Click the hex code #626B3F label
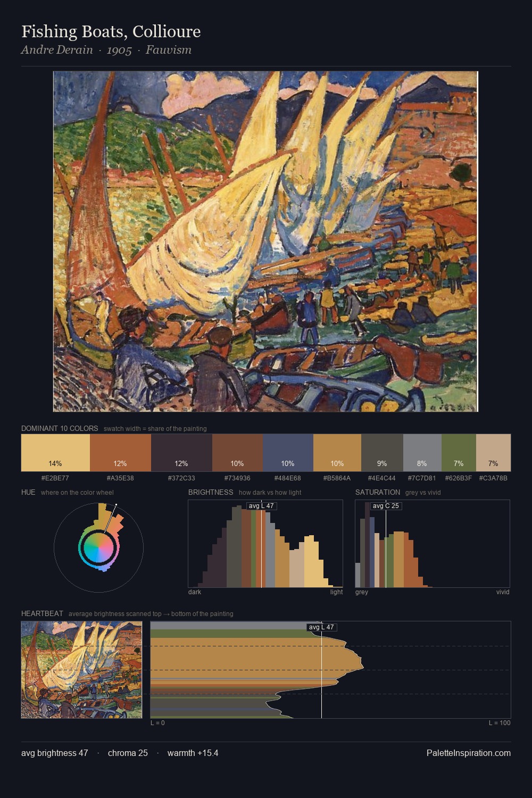 click(x=459, y=478)
